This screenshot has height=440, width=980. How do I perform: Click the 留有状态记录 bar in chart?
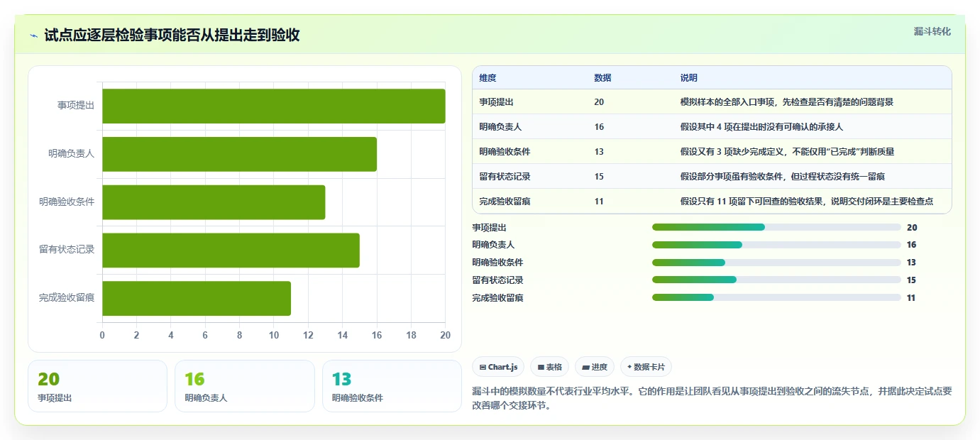point(231,250)
